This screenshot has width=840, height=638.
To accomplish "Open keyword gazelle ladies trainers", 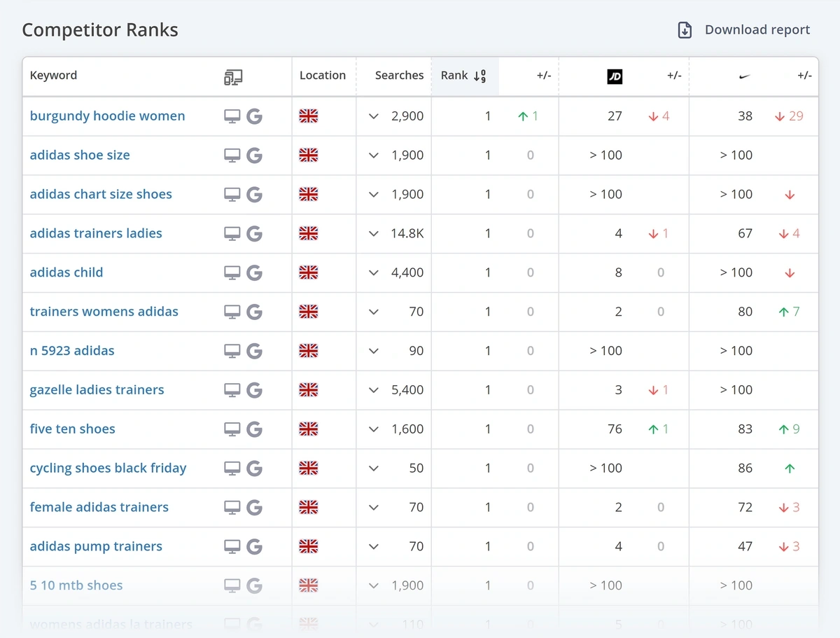I will click(97, 390).
